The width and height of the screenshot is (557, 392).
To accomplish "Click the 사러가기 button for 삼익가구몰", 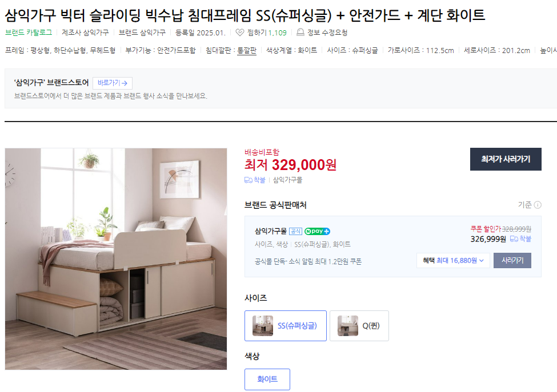I will click(x=512, y=260).
